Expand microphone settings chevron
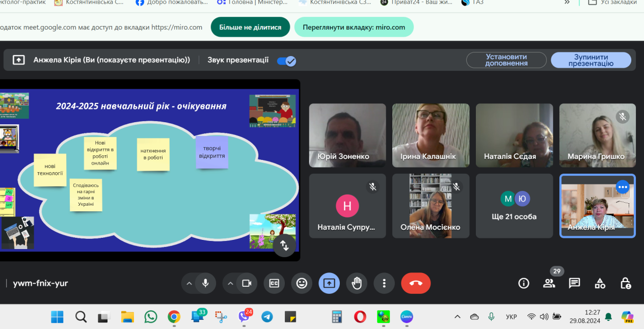The height and width of the screenshot is (329, 644). 189,283
